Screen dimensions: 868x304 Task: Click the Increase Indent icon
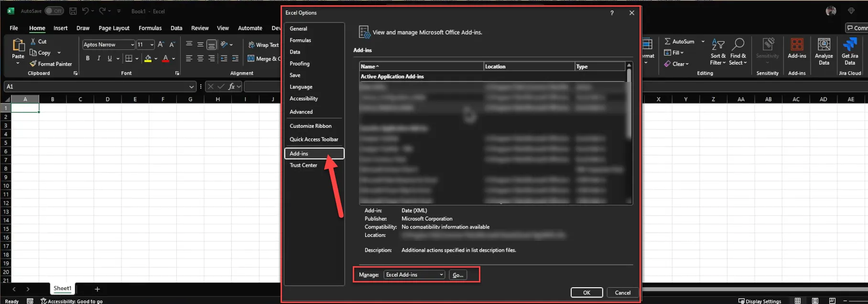[235, 58]
